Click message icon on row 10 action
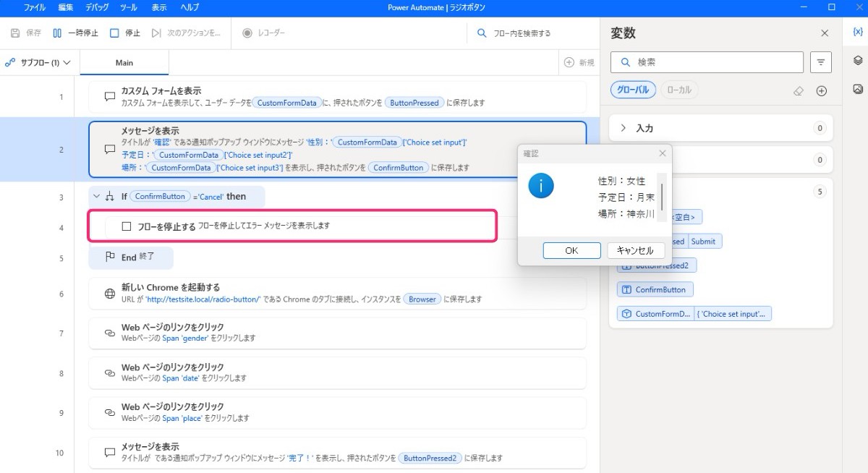The height and width of the screenshot is (473, 868). 110,453
